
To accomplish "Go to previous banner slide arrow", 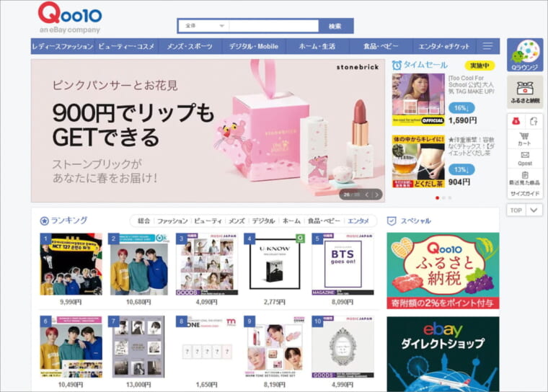I will pyautogui.click(x=367, y=195).
